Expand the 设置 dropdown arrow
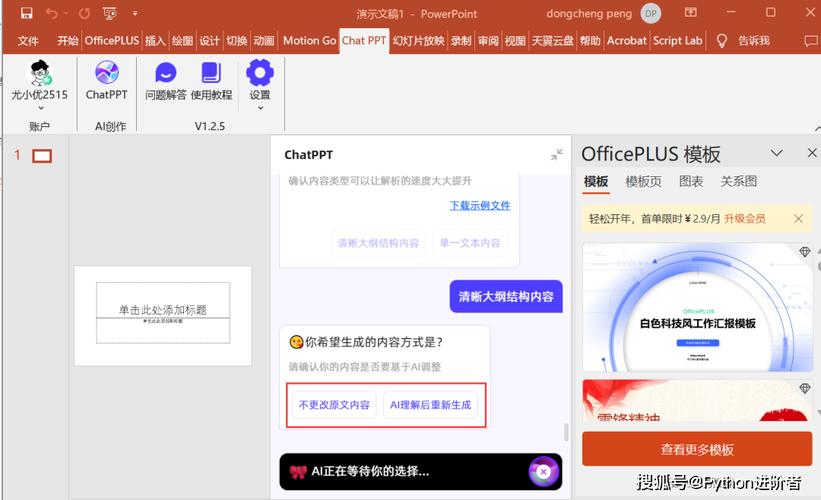The height and width of the screenshot is (500, 821). click(x=260, y=108)
